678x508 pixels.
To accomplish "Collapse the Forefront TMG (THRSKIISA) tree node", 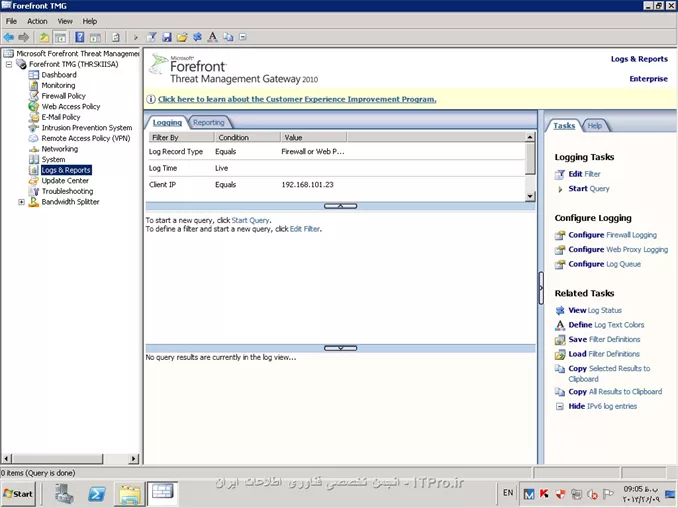I will (x=9, y=64).
